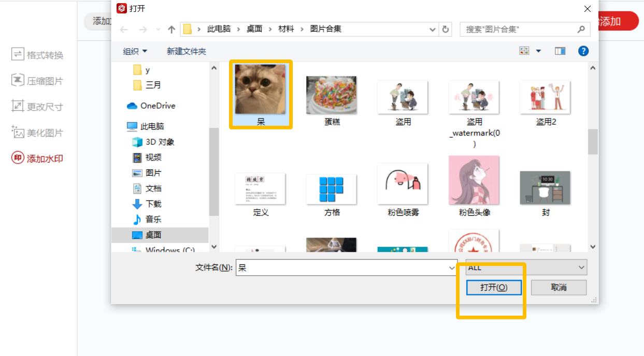Click the 打开(O) button

coord(494,288)
